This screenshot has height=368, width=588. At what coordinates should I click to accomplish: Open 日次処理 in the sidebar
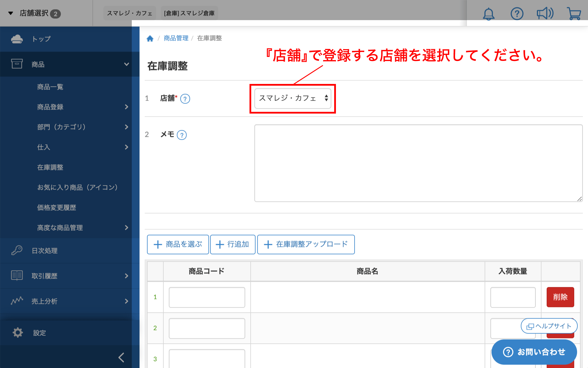coord(45,251)
